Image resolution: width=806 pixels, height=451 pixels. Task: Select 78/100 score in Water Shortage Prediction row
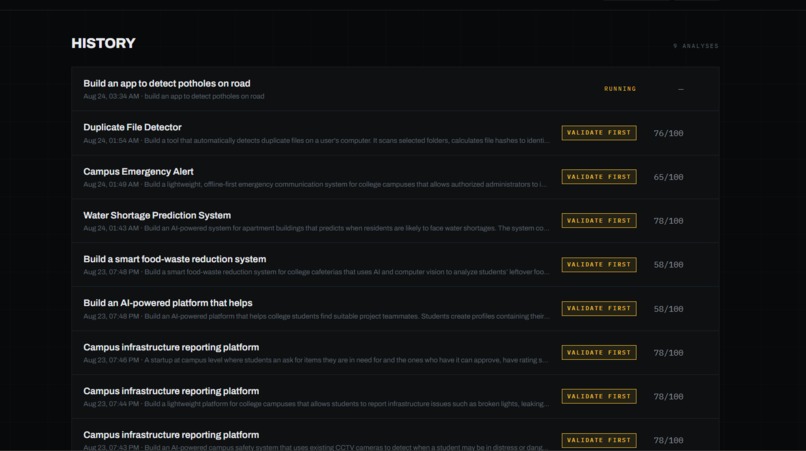coord(668,221)
